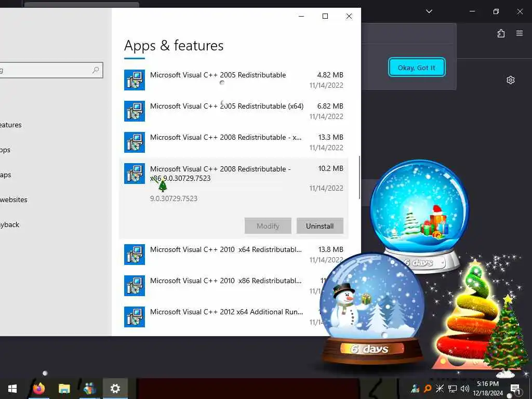
Task: Close the Settings window
Action: [x=349, y=16]
